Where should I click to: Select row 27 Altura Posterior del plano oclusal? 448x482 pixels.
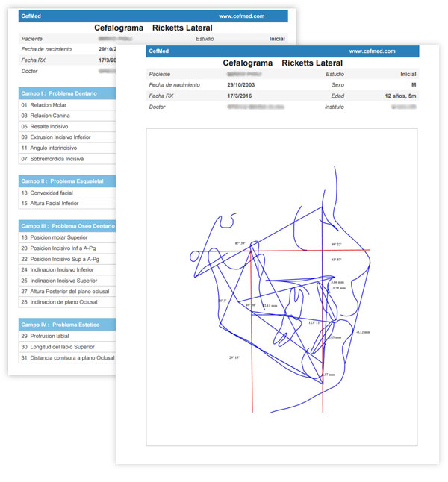(67, 292)
